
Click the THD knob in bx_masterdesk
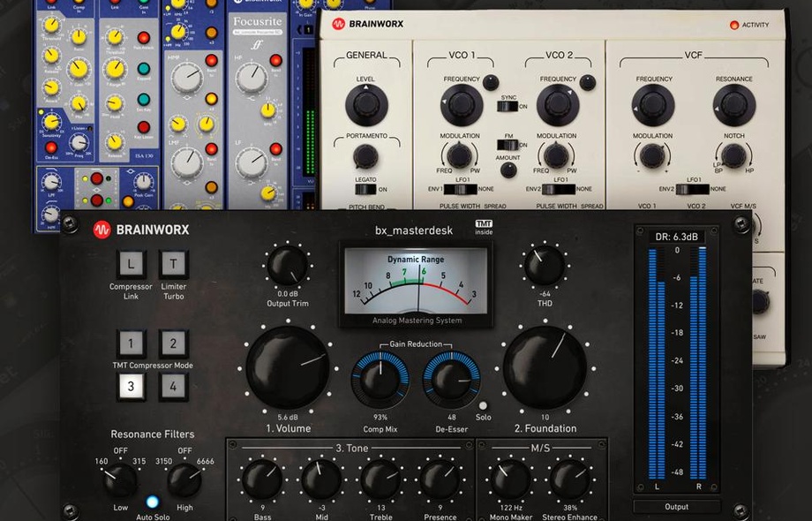point(545,266)
